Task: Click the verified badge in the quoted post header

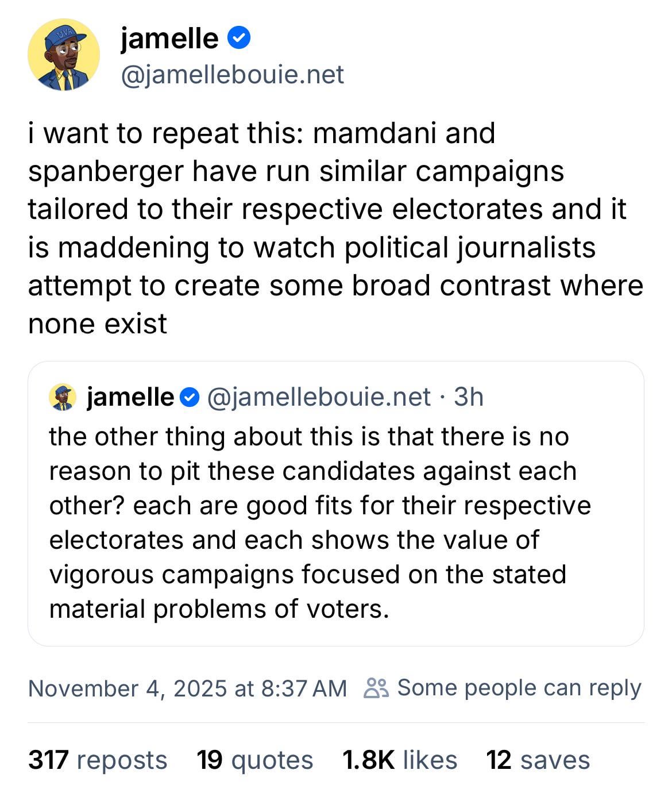Action: (x=190, y=397)
